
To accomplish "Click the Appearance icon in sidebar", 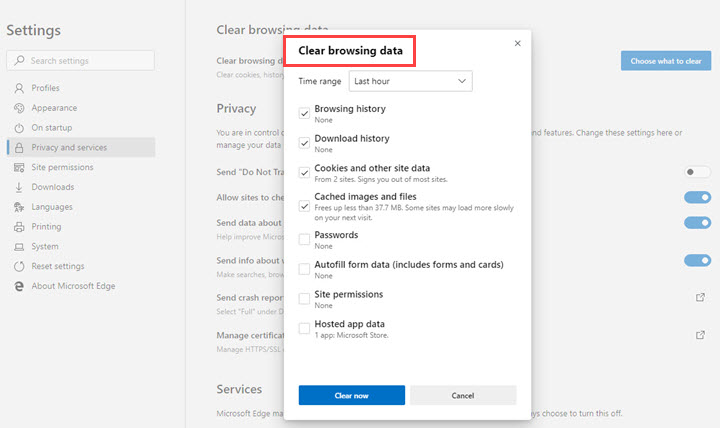I will [19, 108].
